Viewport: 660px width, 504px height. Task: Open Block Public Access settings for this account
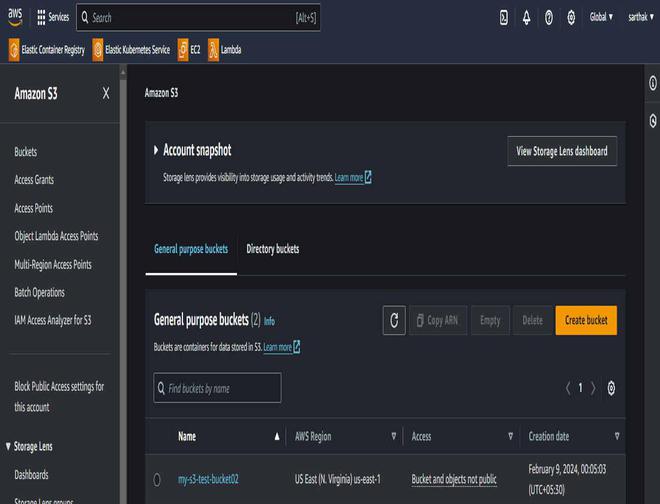[x=59, y=397]
